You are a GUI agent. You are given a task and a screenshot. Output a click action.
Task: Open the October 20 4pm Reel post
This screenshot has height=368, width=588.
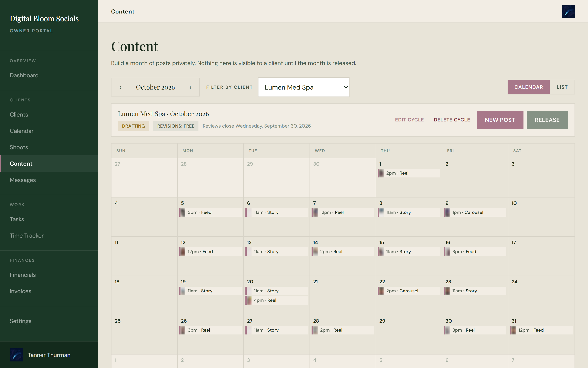pos(276,300)
